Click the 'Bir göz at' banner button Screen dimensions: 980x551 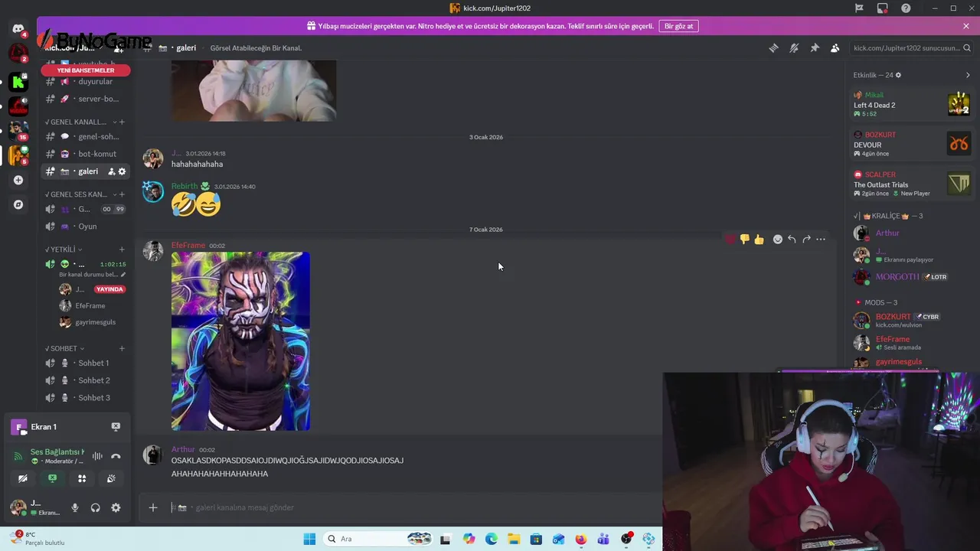(x=678, y=26)
